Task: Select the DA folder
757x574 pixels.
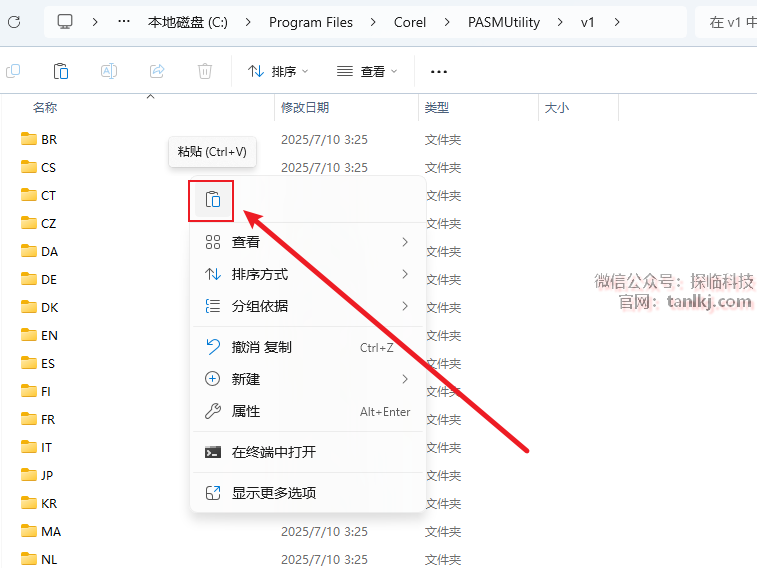Action: click(x=40, y=252)
